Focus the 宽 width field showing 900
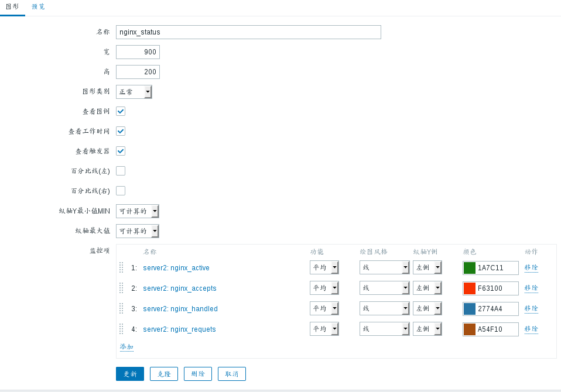Viewport: 561px width, 392px height. point(138,52)
